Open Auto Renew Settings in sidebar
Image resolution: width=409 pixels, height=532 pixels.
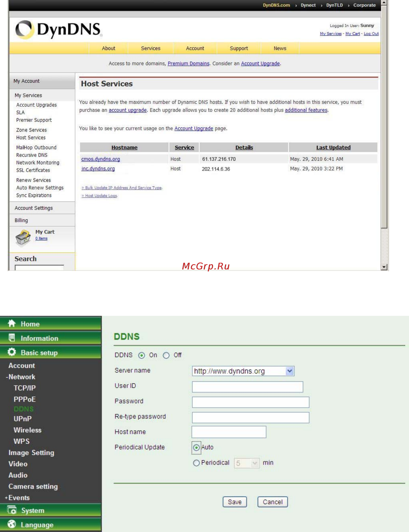tap(40, 188)
